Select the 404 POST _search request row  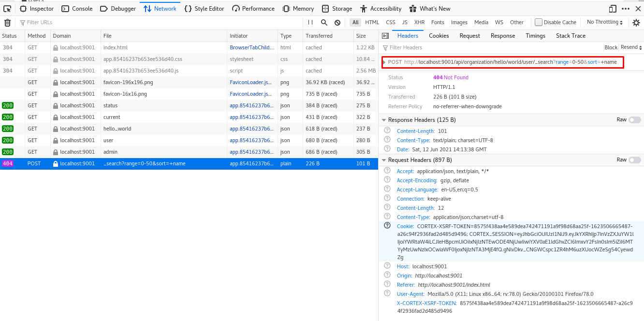point(189,163)
